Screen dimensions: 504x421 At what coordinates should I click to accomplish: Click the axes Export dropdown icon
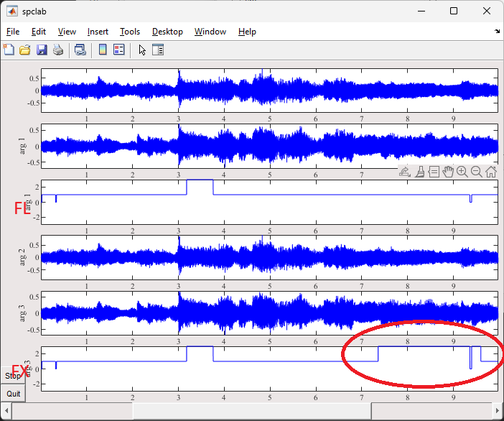(405, 172)
